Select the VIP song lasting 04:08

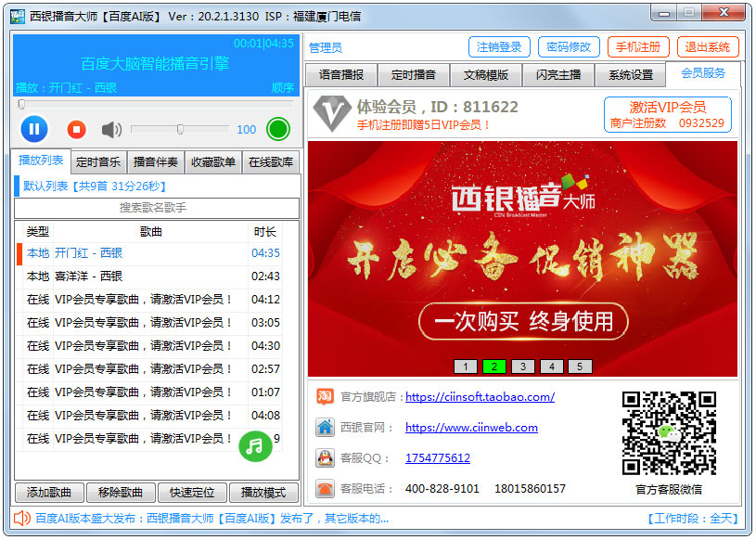click(149, 415)
